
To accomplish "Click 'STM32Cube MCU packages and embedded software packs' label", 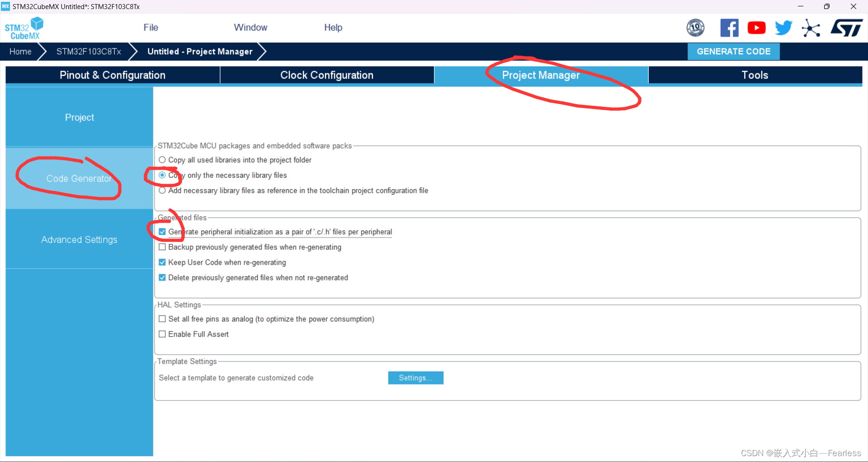I will [x=255, y=146].
